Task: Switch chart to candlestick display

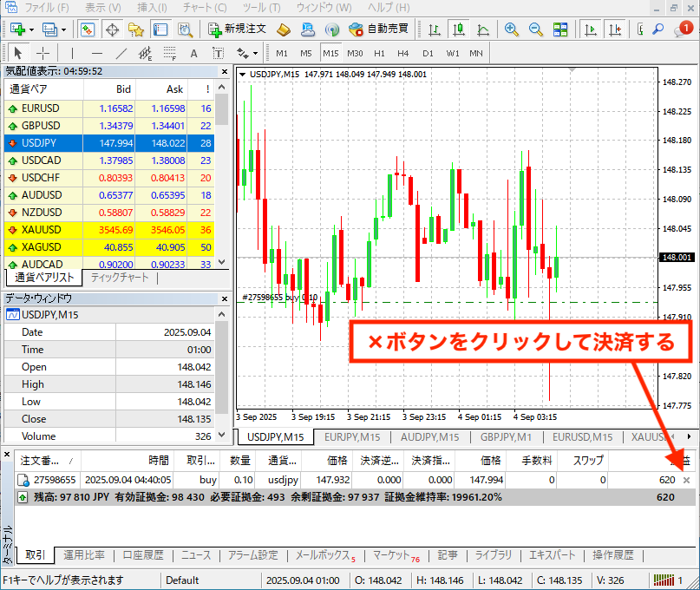Action: pos(460,29)
